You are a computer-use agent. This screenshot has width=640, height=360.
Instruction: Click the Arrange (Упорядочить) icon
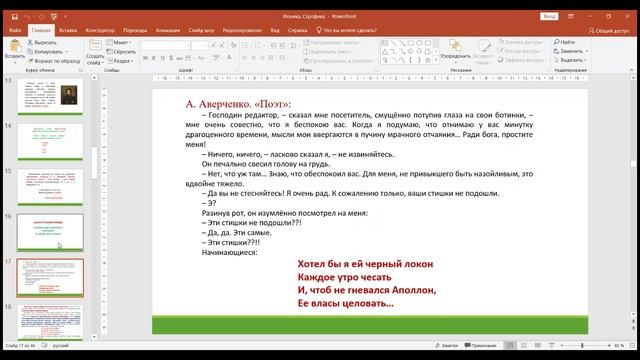pos(455,45)
